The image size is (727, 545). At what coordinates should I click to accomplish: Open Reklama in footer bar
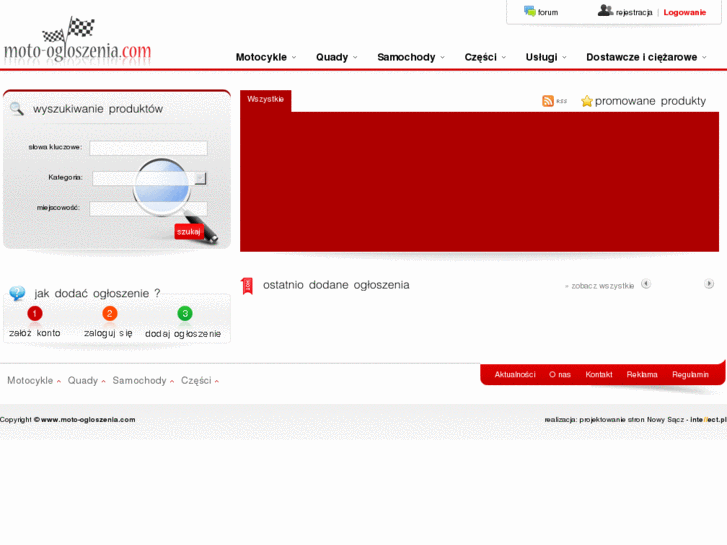[642, 374]
